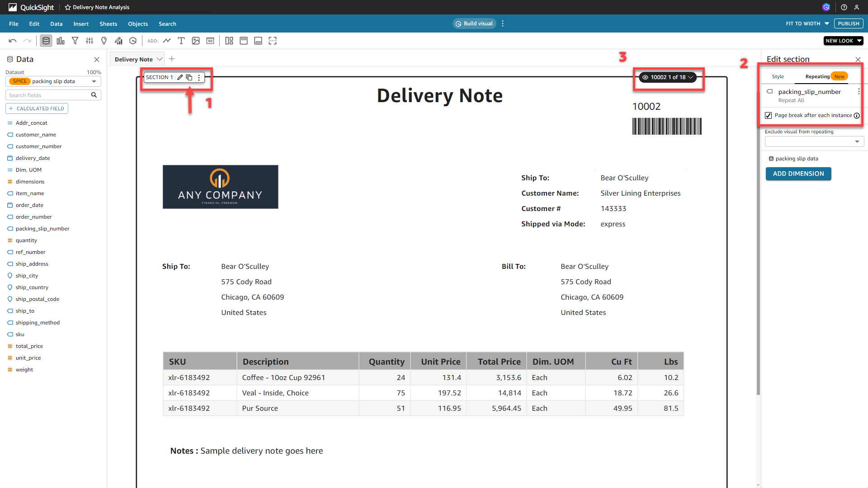Open the Sheets menu

[x=108, y=24]
